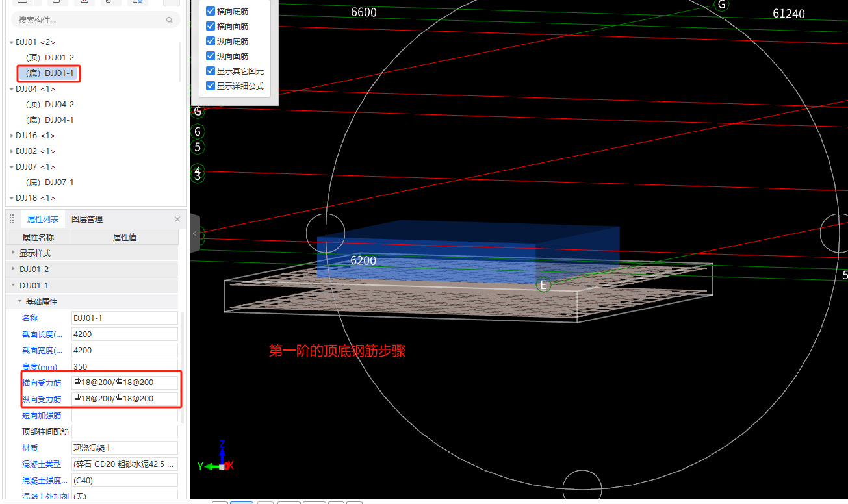Expand the DJJ18 <1> tree node

click(12, 198)
